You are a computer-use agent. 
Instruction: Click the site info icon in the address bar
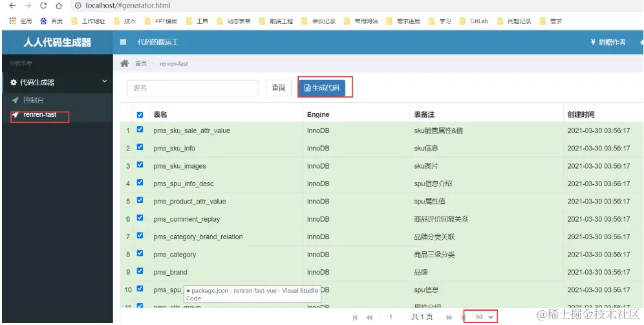tap(78, 6)
